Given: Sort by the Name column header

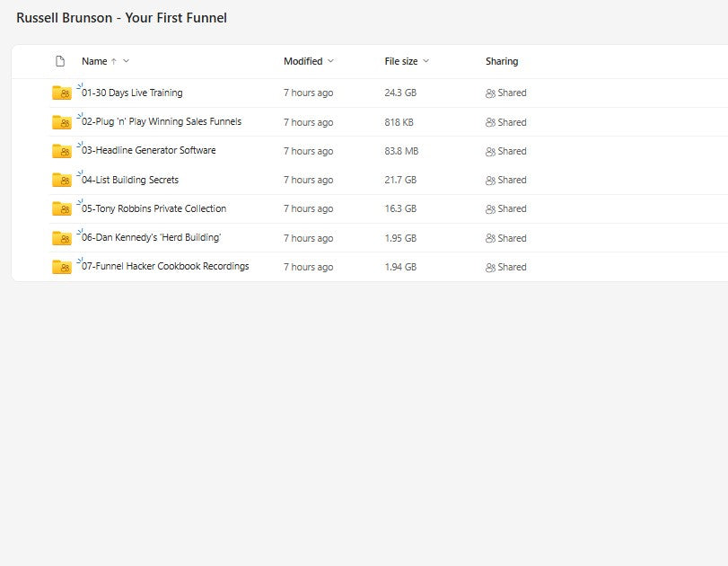Looking at the screenshot, I should 94,61.
